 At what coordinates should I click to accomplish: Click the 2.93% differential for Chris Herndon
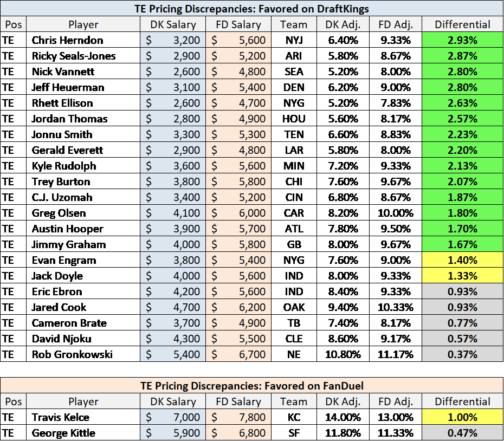pyautogui.click(x=462, y=40)
